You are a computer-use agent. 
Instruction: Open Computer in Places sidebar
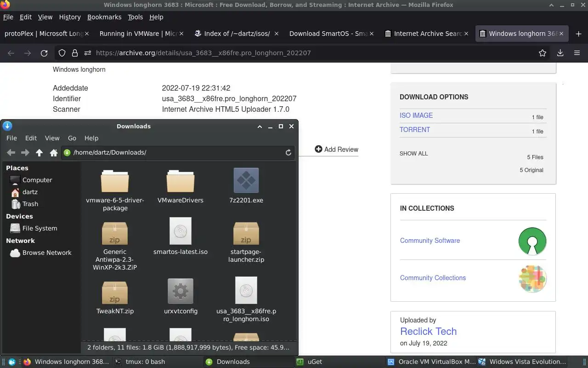[38, 180]
